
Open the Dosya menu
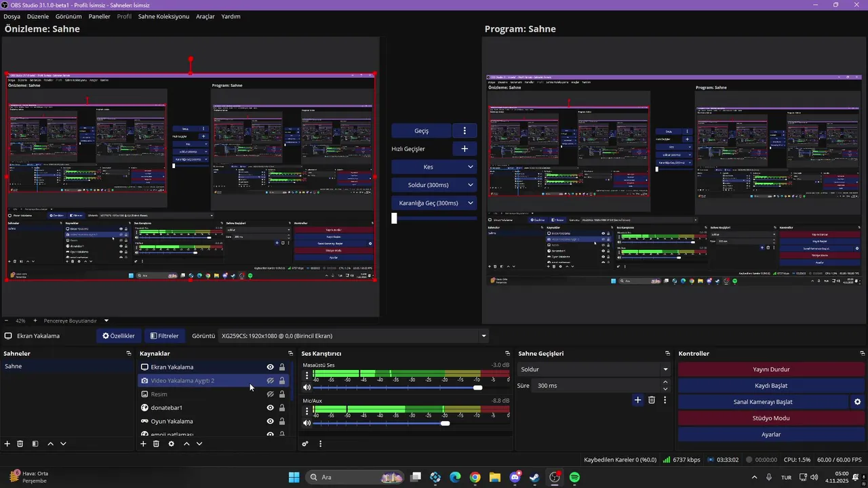12,16
